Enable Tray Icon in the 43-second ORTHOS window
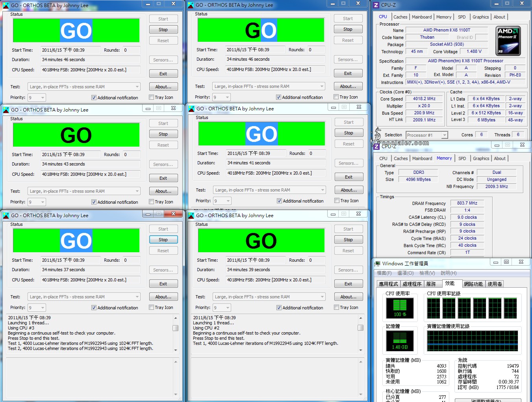532x402 pixels. click(151, 202)
